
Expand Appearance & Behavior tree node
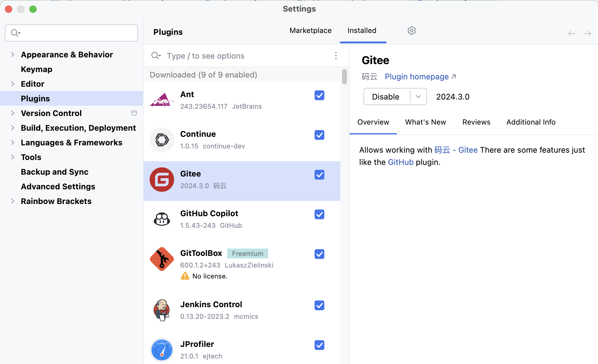pos(13,54)
